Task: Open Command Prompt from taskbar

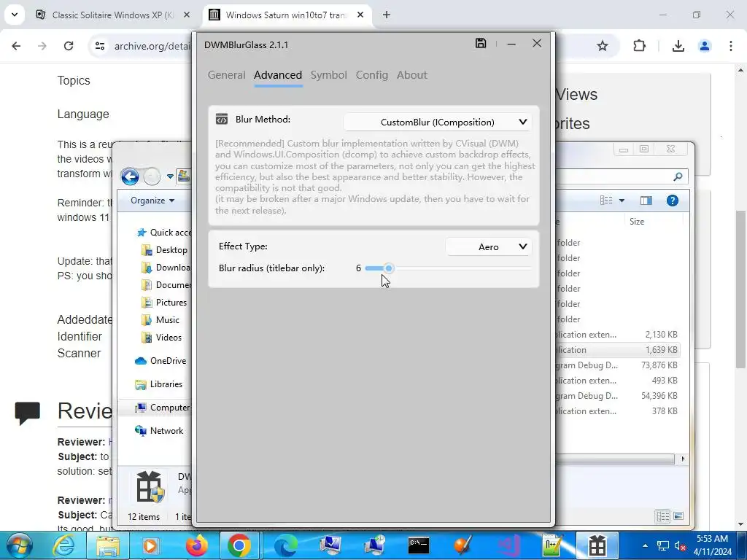Action: [x=418, y=545]
